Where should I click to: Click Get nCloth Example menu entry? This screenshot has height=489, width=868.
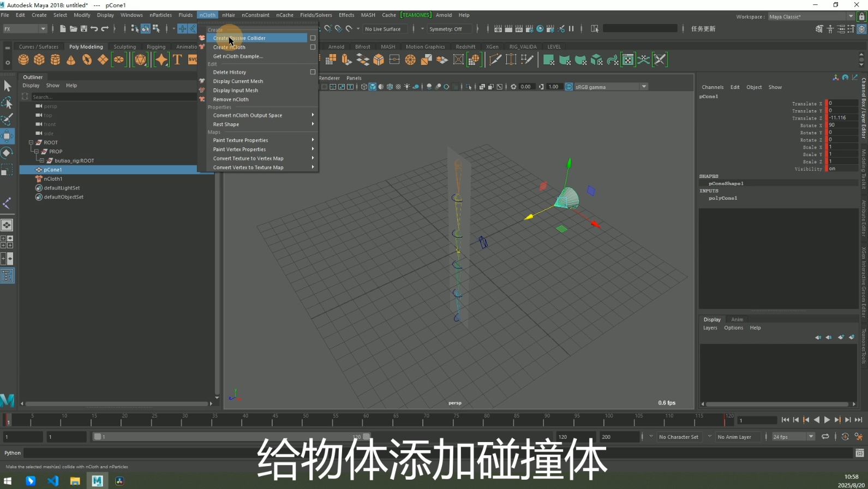[237, 56]
